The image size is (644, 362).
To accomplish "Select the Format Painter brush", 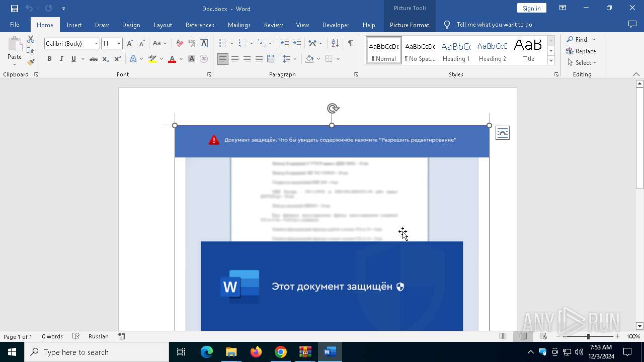I will tap(31, 62).
